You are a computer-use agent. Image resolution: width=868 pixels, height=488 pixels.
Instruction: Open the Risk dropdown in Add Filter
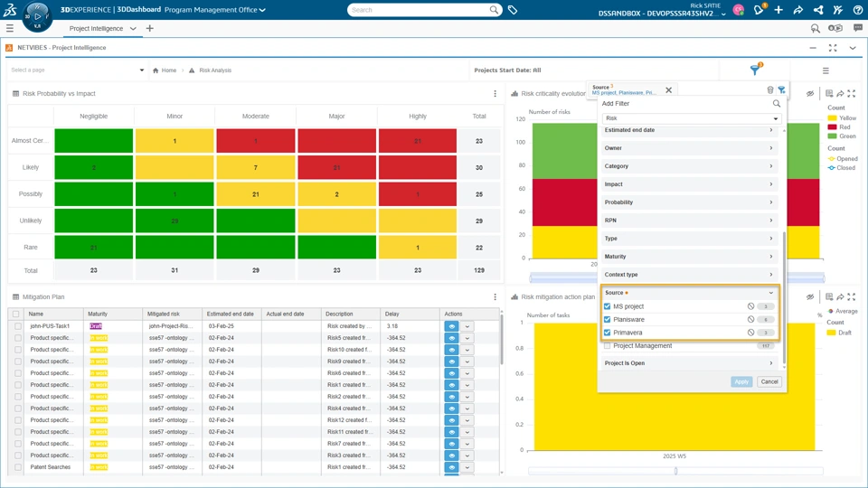(x=691, y=118)
